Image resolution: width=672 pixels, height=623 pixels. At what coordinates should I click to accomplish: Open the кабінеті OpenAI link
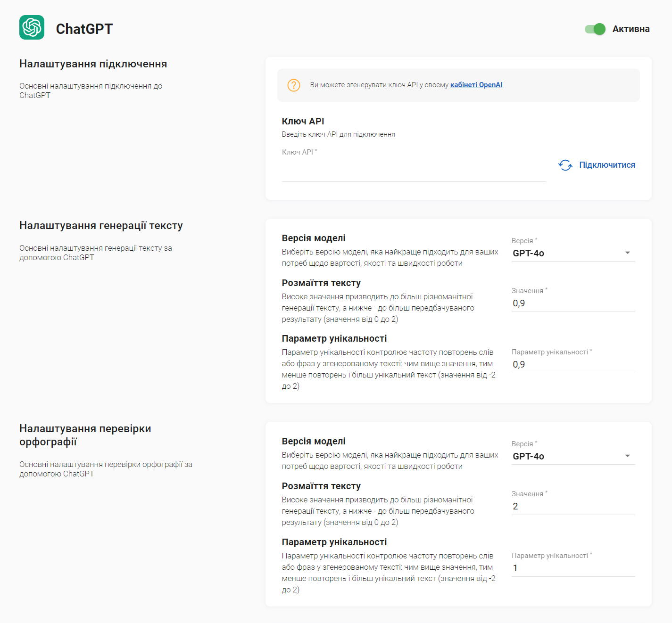(476, 85)
